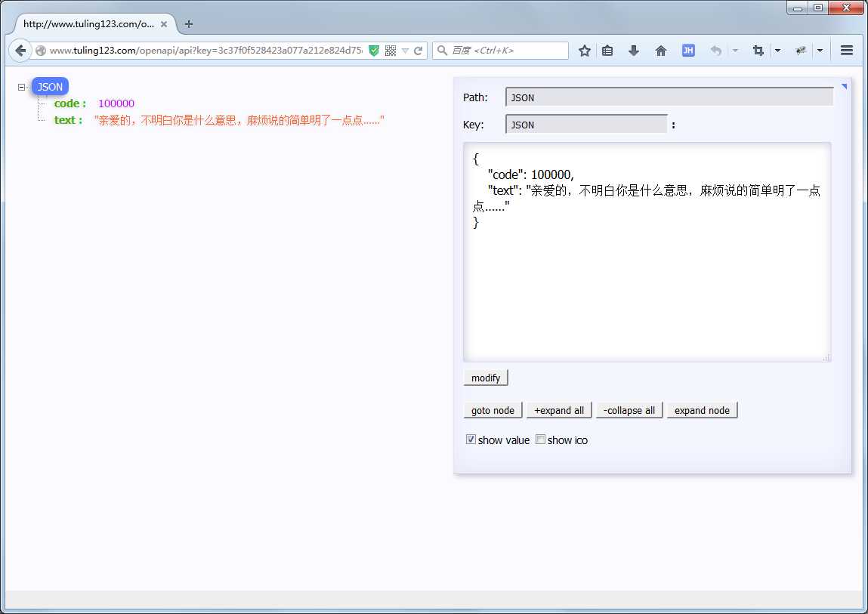
Task: Bookmark this page with the star icon
Action: [585, 51]
